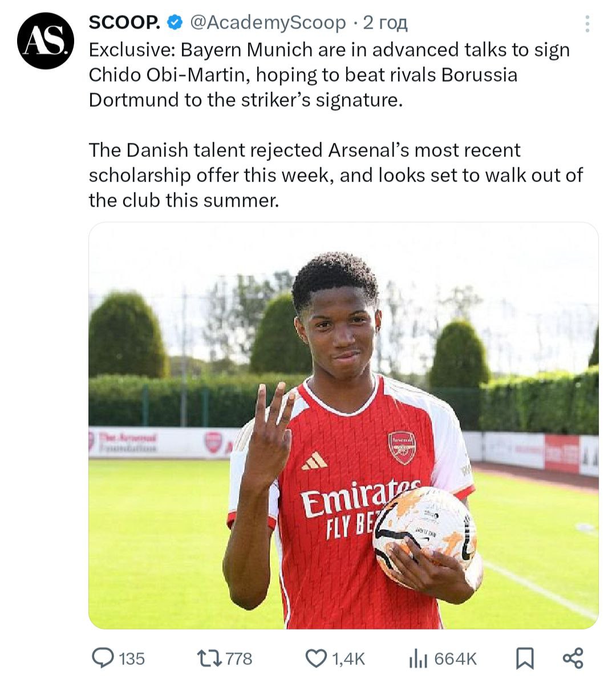This screenshot has width=616, height=678.
Task: Click the 135 replies count
Action: tap(132, 659)
